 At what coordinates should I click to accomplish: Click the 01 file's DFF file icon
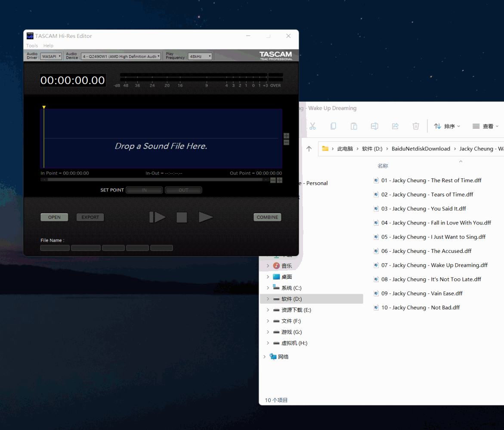tap(376, 180)
